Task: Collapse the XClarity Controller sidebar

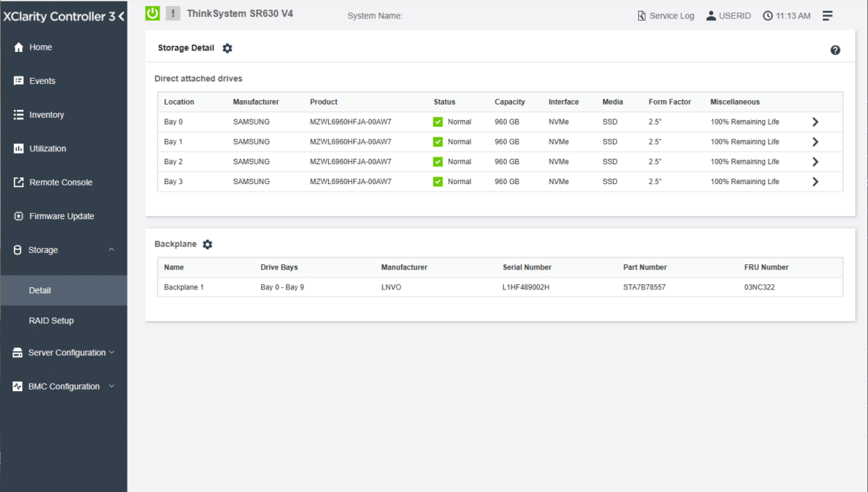Action: click(x=121, y=16)
